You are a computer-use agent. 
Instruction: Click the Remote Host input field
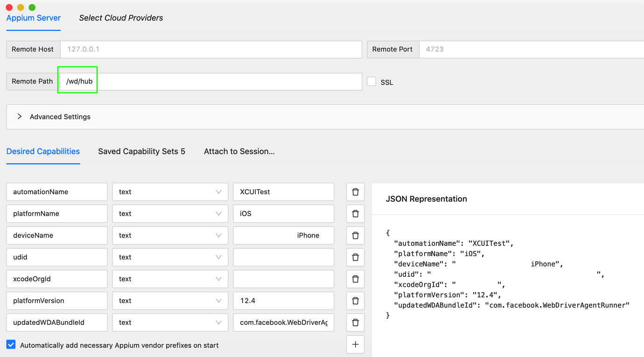210,49
